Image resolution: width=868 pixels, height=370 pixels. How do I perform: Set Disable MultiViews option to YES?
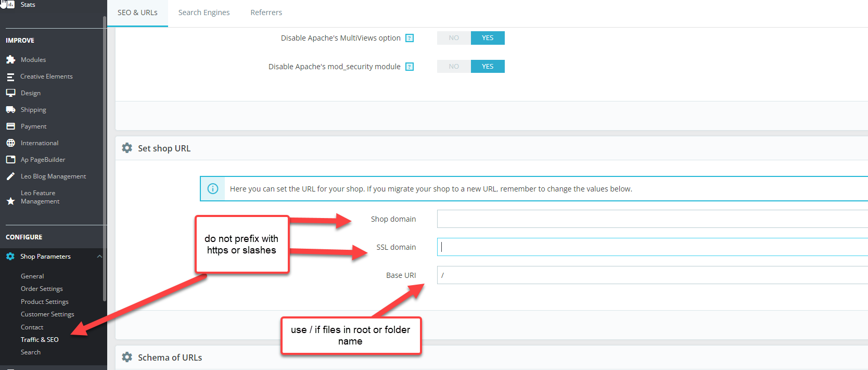click(x=488, y=38)
